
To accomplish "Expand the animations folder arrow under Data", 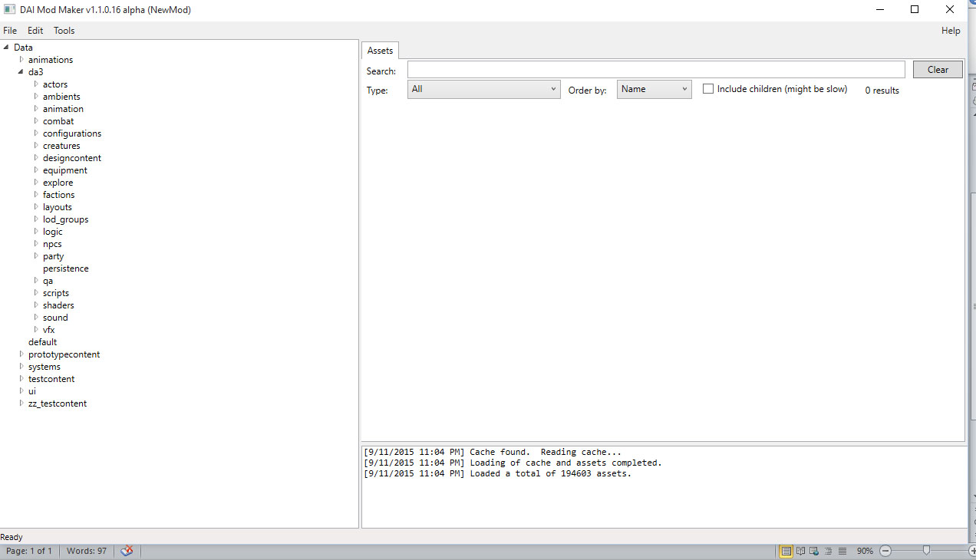I will pyautogui.click(x=21, y=60).
